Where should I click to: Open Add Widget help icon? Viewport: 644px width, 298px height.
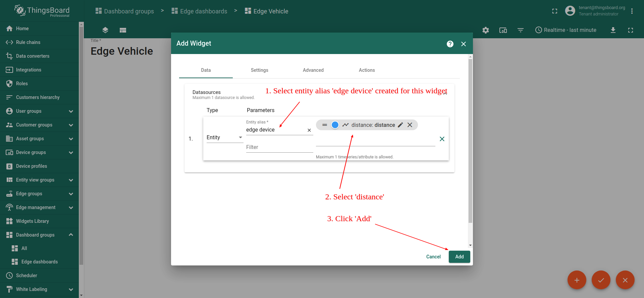450,44
